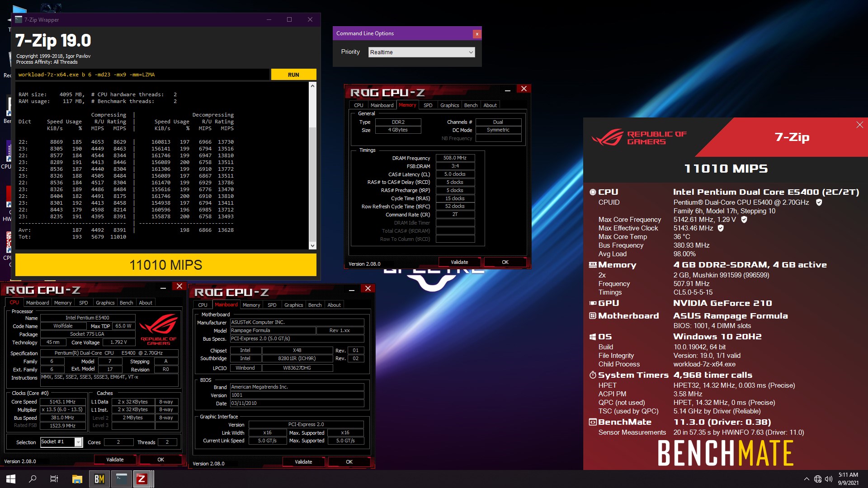Open 7-Zip red Z taskbar icon
This screenshot has width=868, height=488.
[142, 479]
